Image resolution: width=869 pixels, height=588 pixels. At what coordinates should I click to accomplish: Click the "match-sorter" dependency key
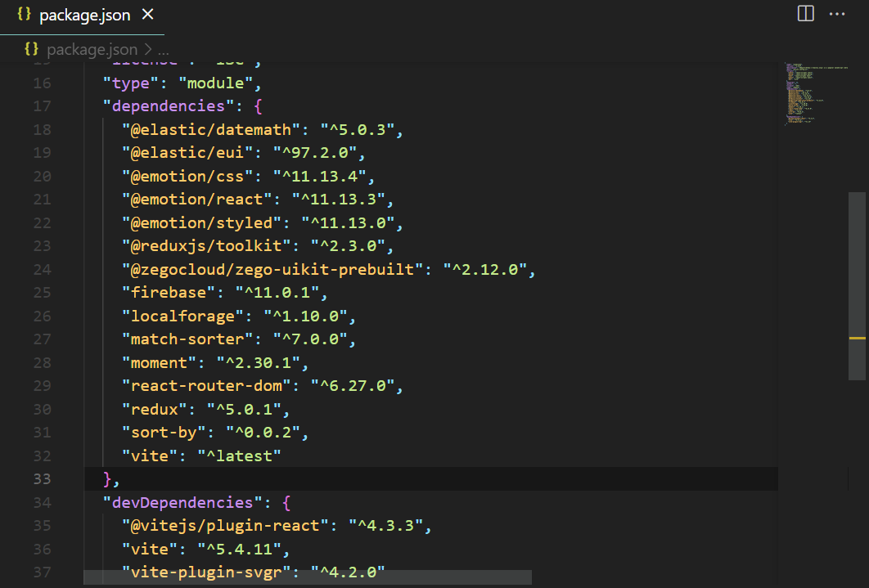187,339
